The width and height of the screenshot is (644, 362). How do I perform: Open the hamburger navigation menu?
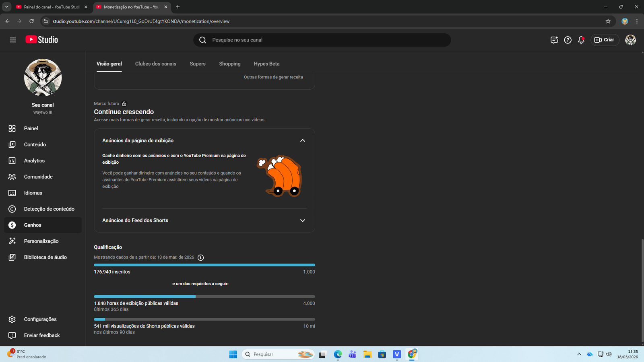click(13, 40)
